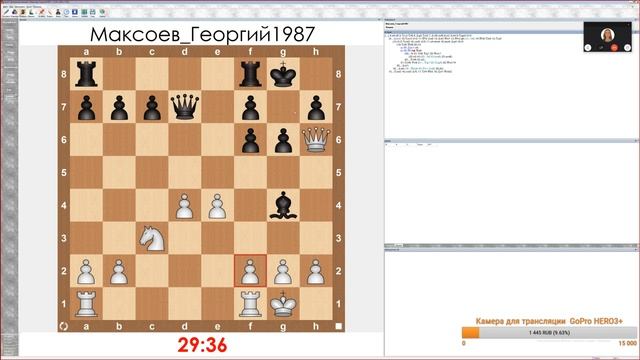Select the white king on g1

click(283, 304)
